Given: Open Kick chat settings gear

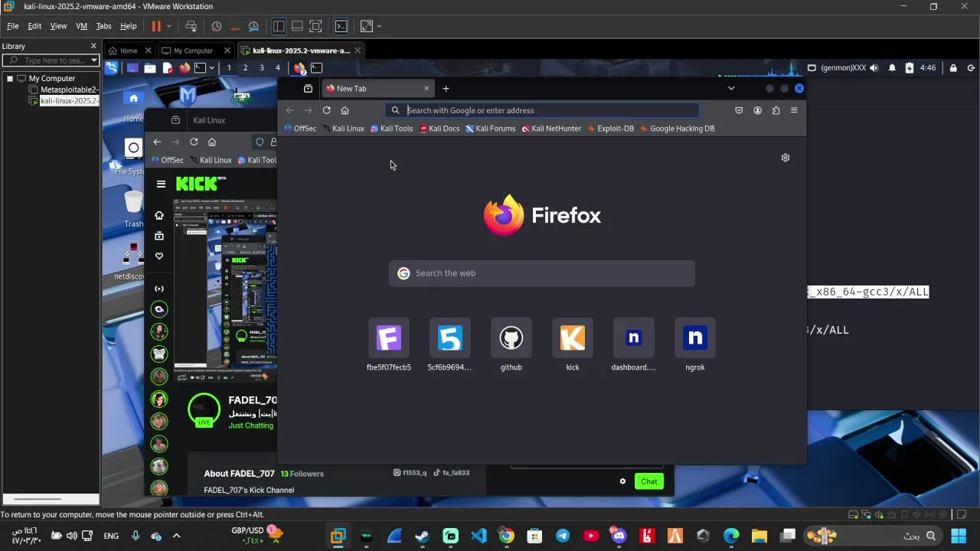Looking at the screenshot, I should [622, 481].
